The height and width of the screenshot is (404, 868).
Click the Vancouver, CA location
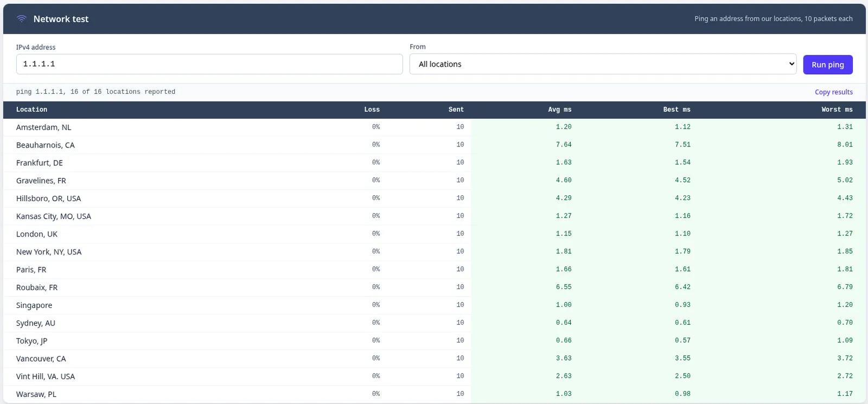pos(41,359)
